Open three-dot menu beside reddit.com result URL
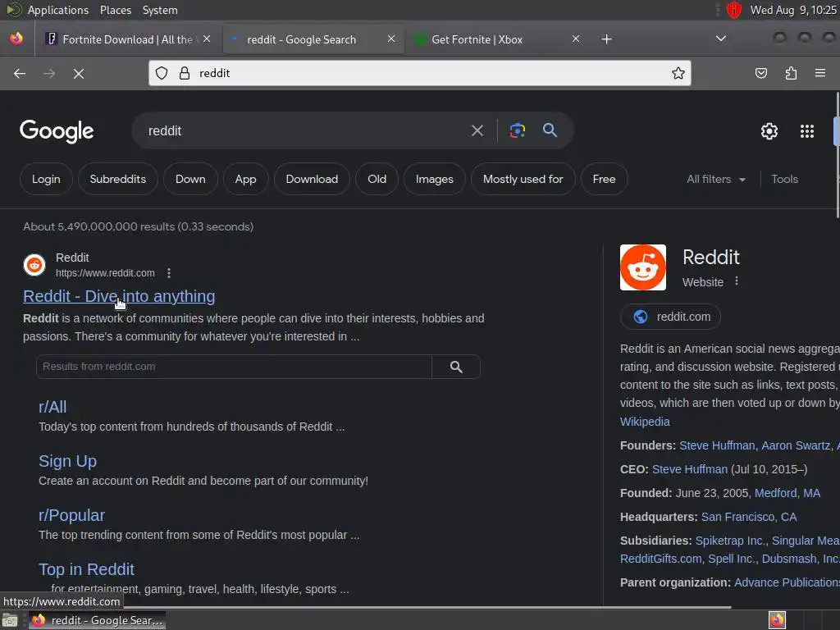This screenshot has width=840, height=630. [169, 273]
